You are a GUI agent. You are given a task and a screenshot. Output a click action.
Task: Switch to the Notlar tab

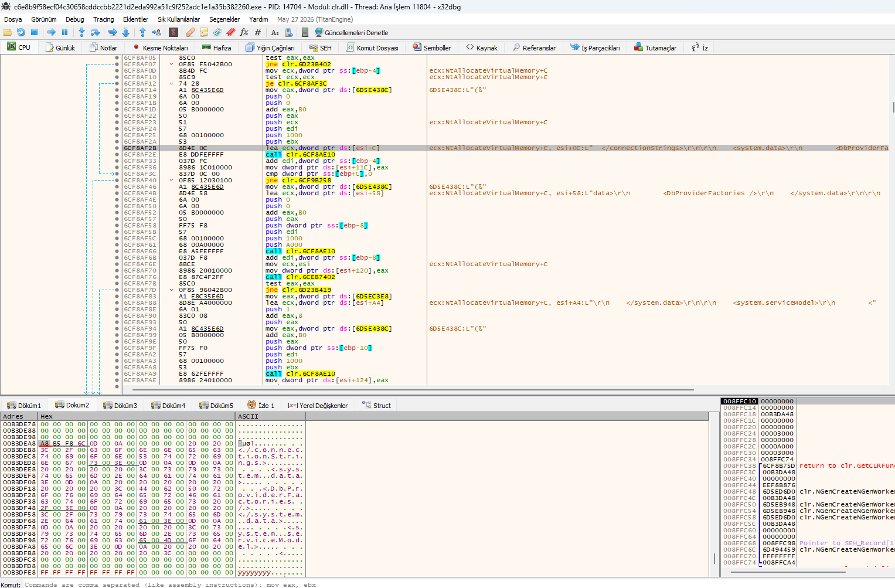[x=103, y=48]
